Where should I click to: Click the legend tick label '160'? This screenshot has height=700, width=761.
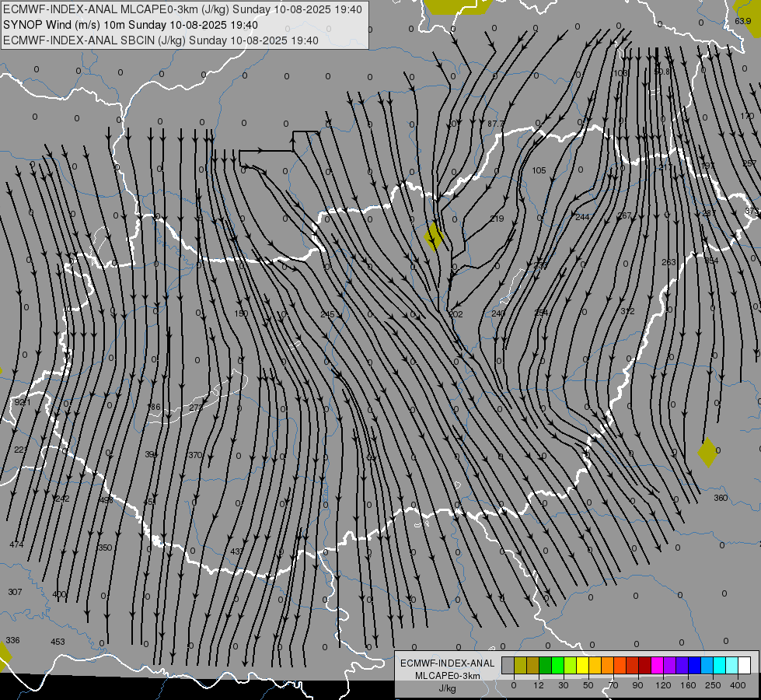click(688, 685)
